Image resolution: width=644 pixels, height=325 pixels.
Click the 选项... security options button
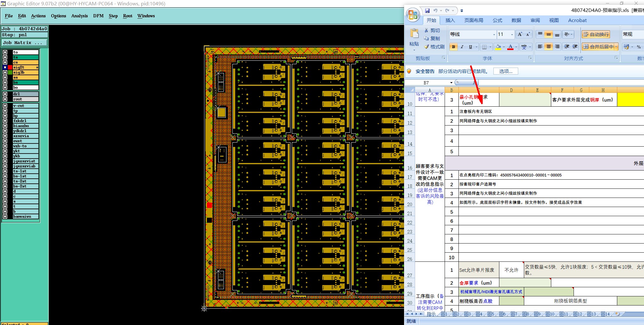506,71
